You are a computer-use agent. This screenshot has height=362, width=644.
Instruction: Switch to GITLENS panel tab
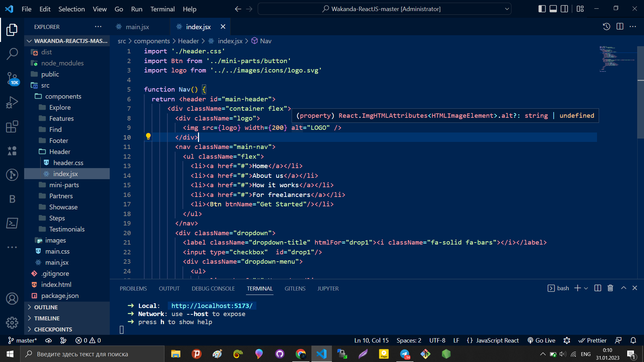pos(295,289)
